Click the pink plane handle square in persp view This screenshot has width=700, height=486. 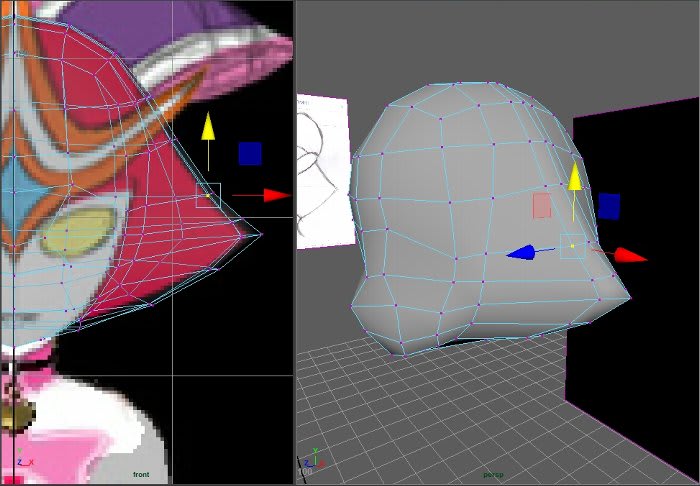[542, 206]
